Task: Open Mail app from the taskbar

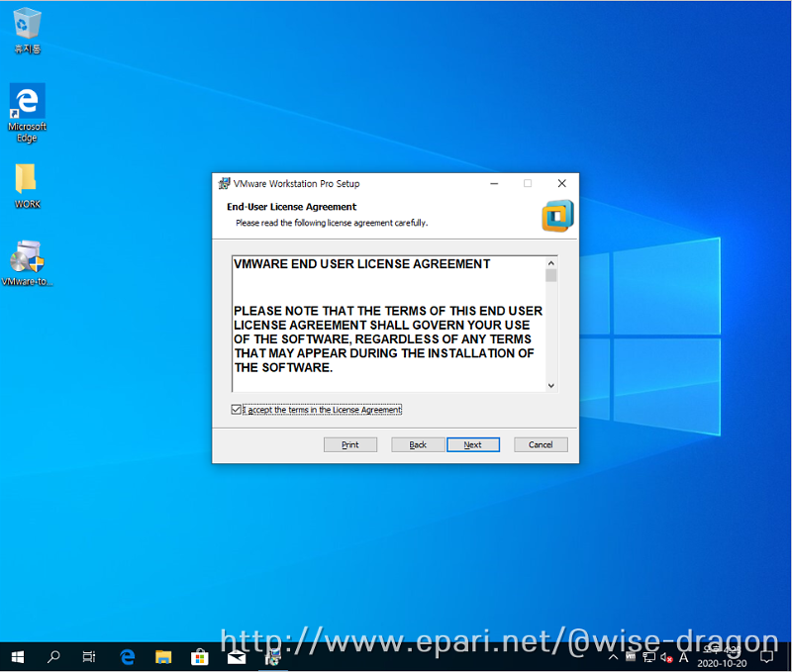Action: (x=236, y=657)
